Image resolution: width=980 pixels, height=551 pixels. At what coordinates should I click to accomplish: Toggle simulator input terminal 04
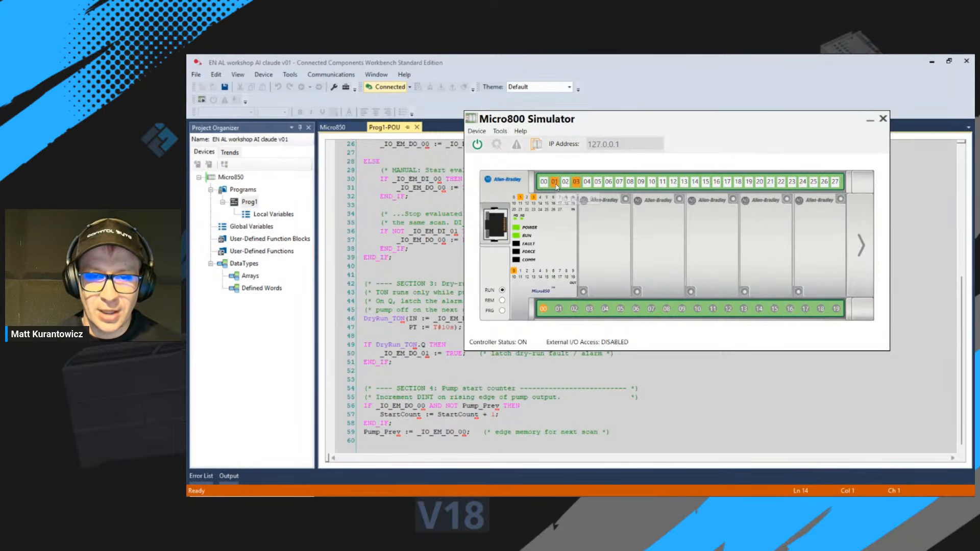(x=587, y=182)
